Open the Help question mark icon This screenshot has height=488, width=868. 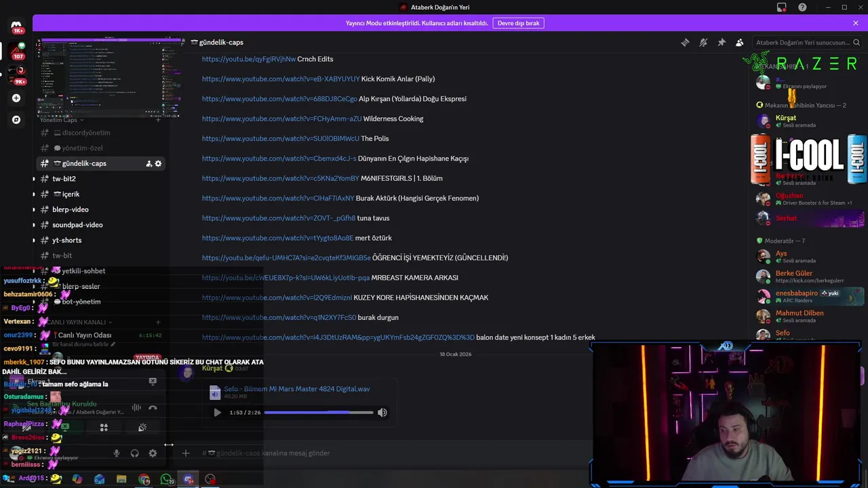802,7
